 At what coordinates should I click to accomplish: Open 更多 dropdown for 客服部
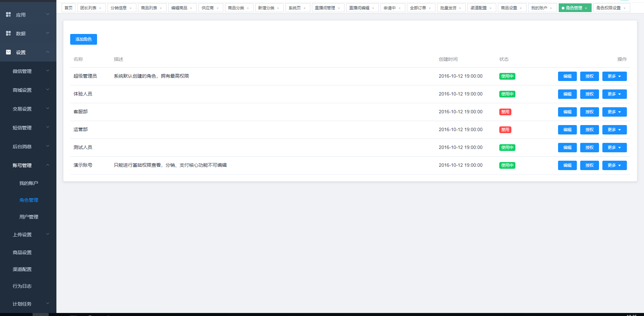[614, 112]
